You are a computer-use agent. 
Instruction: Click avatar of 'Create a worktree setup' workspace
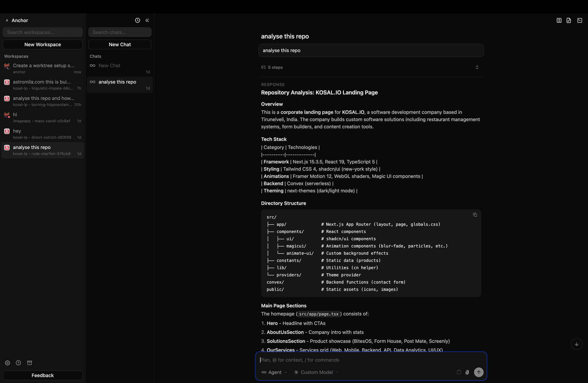7,66
